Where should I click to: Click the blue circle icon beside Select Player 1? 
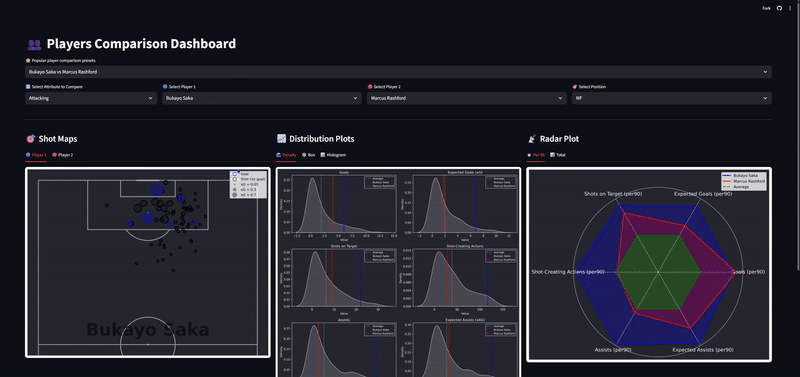point(165,87)
